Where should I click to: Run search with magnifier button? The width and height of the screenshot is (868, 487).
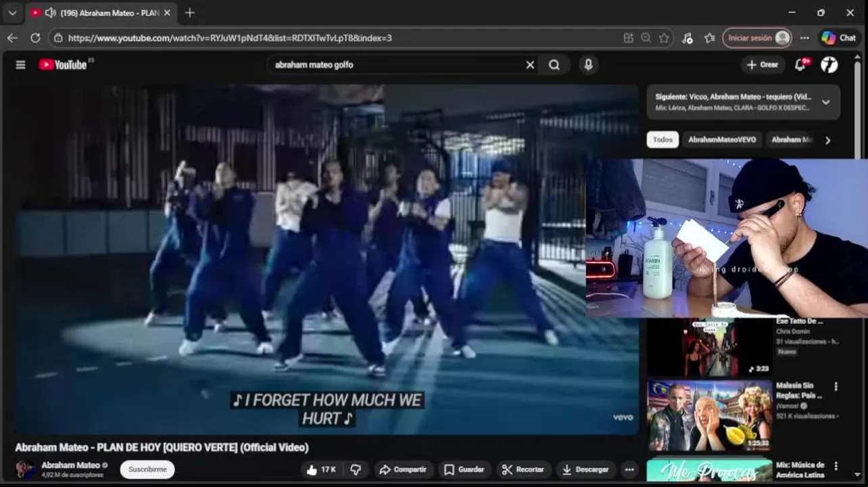coord(554,65)
